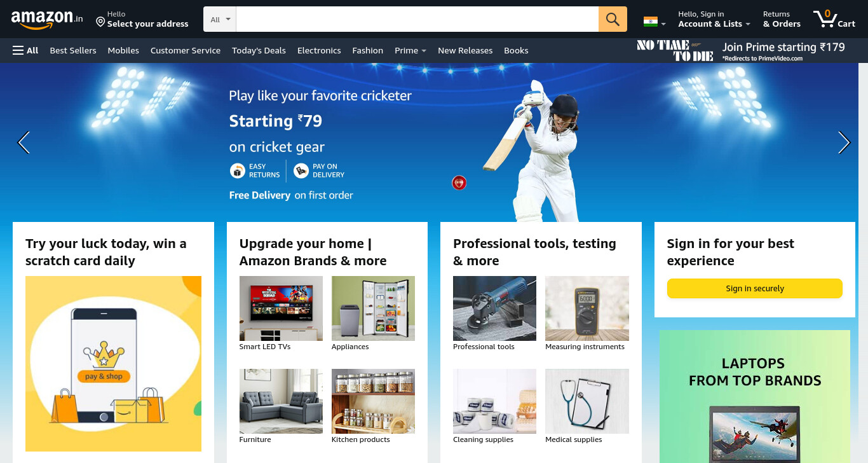Viewport: 868px width, 463px height.
Task: Click the Easy Returns icon on banner
Action: (238, 170)
